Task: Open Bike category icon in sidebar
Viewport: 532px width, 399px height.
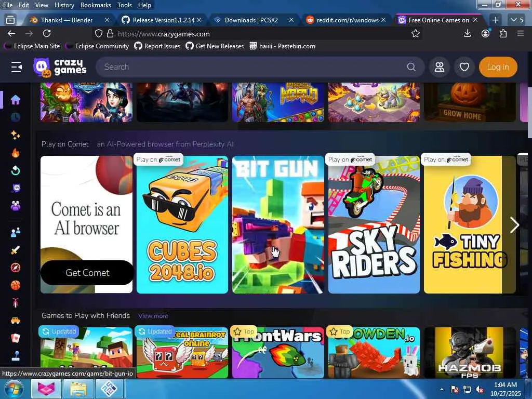Action: pos(16,303)
